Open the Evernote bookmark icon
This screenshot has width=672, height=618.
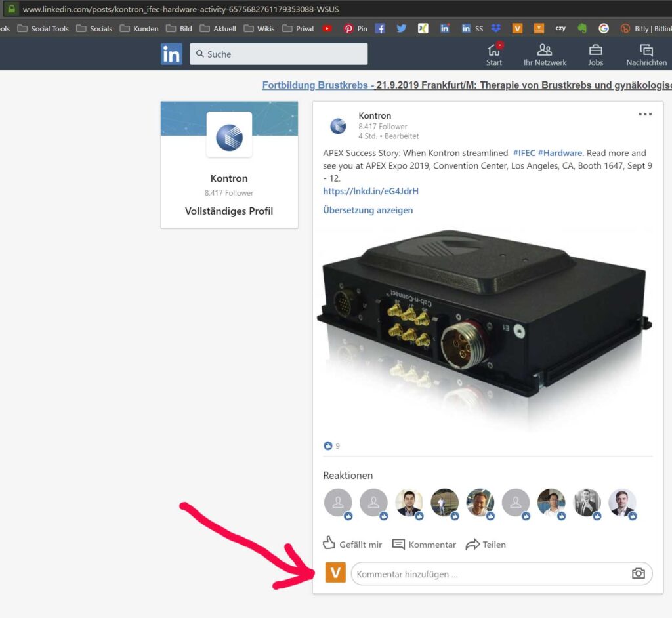coord(582,28)
